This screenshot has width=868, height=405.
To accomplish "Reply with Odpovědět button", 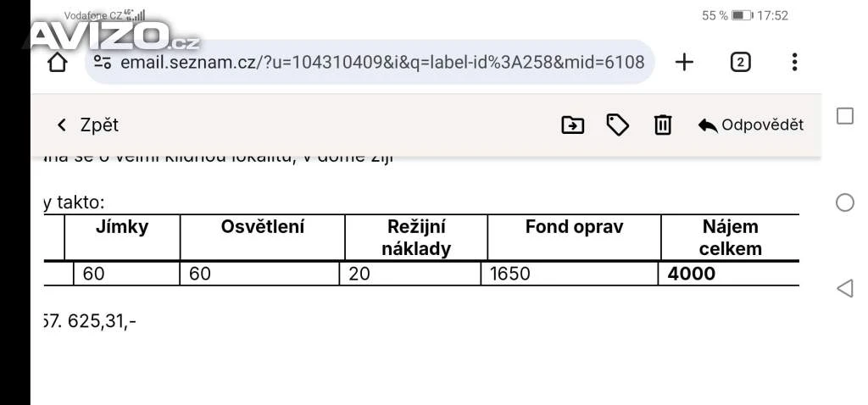I will coord(750,125).
